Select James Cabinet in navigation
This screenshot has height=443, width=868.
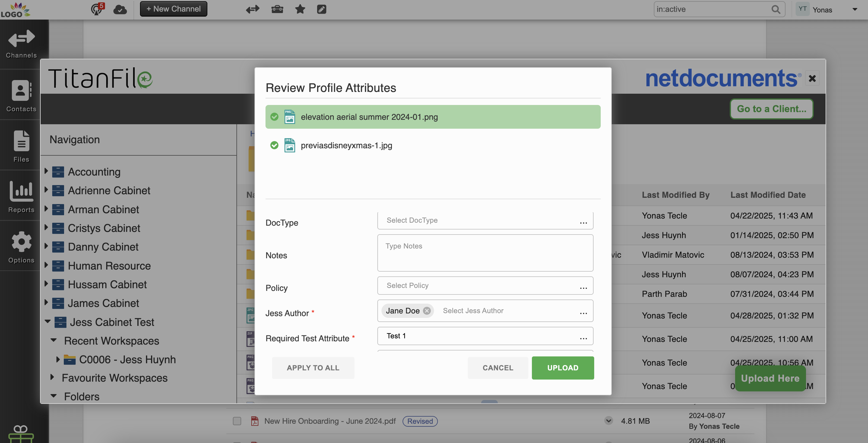104,303
